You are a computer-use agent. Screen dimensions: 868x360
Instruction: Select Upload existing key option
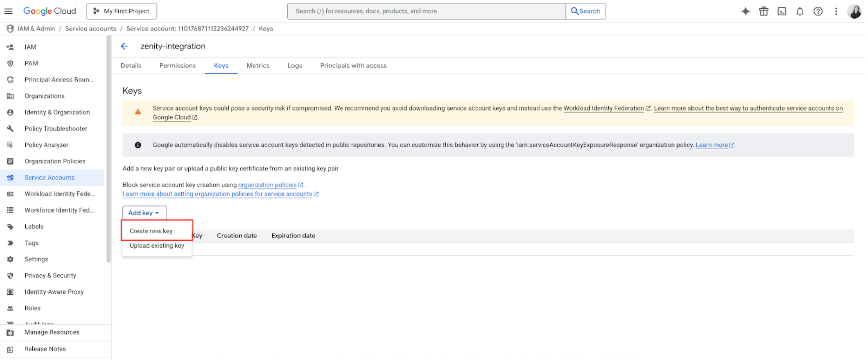point(157,246)
